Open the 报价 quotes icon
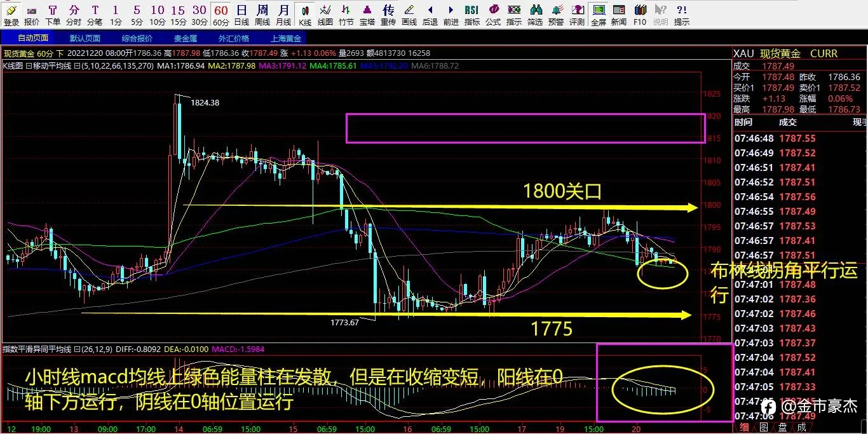The height and width of the screenshot is (434, 868). [x=31, y=15]
